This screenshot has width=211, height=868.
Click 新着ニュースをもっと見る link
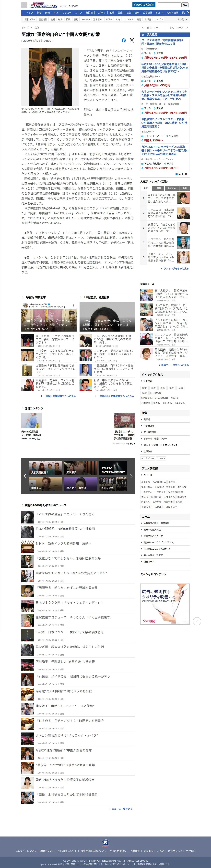[174, 365]
